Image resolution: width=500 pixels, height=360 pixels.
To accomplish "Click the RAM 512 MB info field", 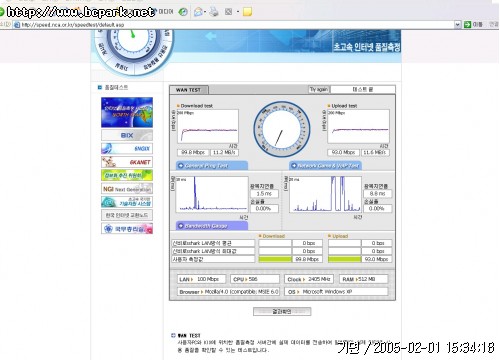I will pos(363,279).
